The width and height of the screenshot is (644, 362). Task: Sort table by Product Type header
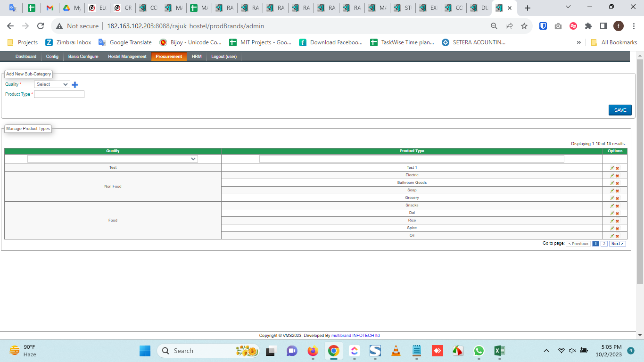click(x=412, y=151)
